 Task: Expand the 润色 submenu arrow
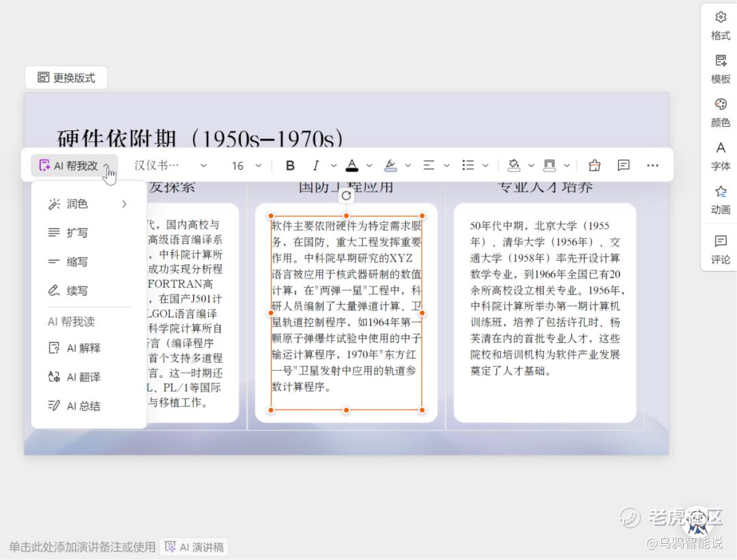coord(124,204)
